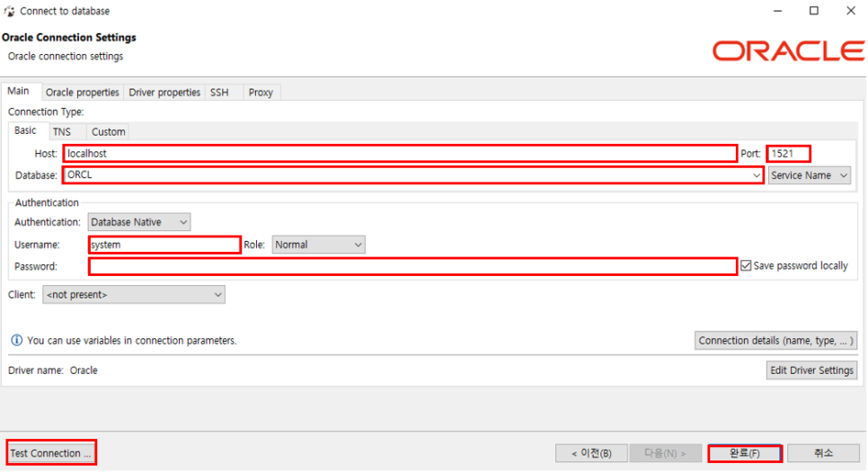Minimize the Connect to database window
Viewport: 868px width, 473px height.
coord(778,11)
